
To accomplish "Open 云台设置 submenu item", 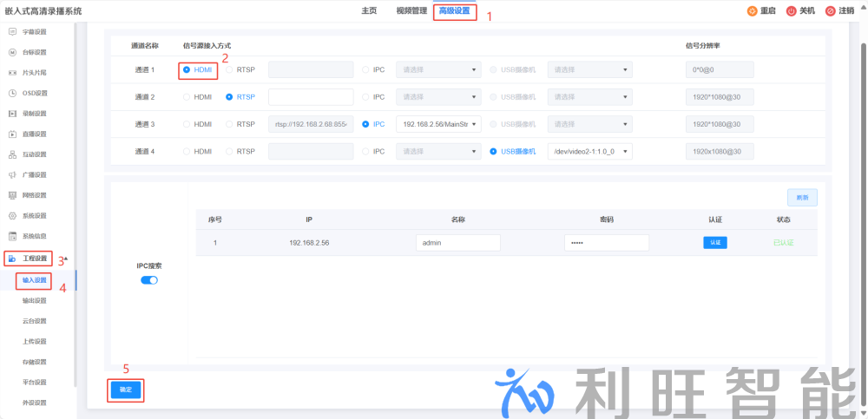I will pyautogui.click(x=35, y=321).
